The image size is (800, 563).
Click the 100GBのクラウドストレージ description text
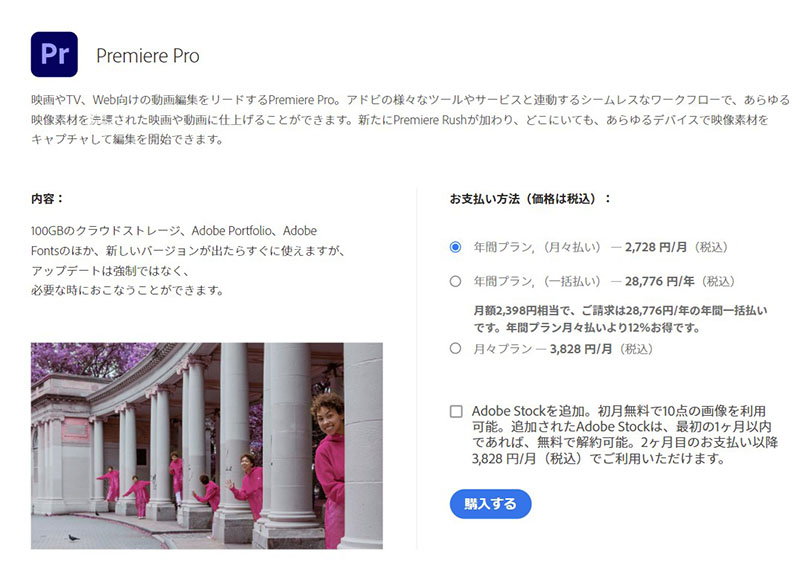(x=188, y=260)
